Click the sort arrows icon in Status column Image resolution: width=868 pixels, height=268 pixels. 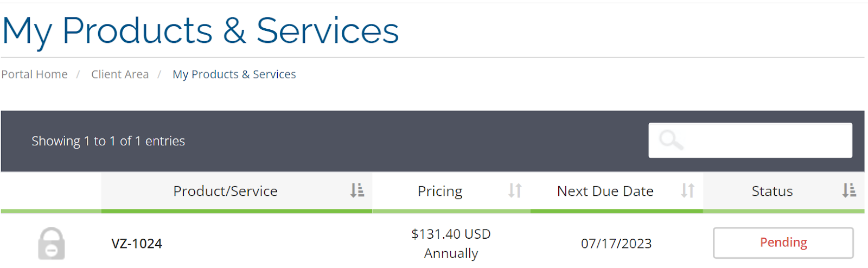coord(849,190)
